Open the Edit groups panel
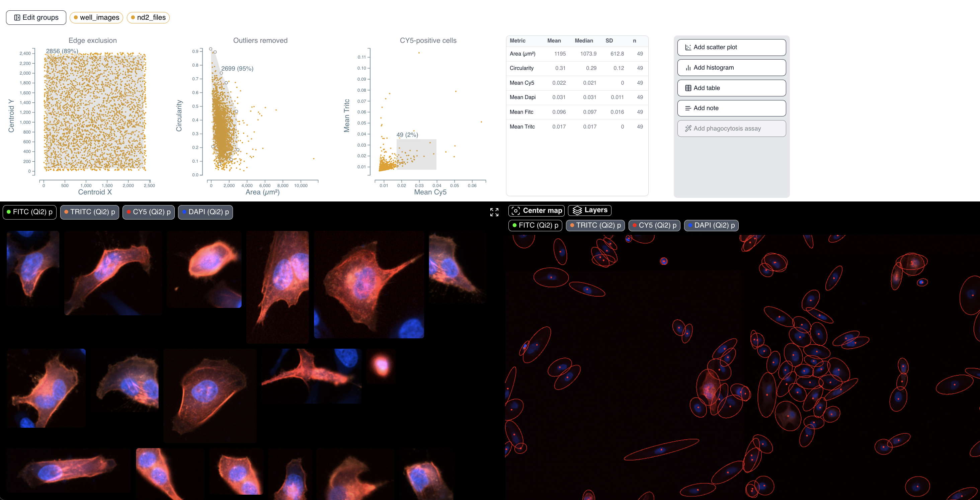Viewport: 980px width, 500px height. click(x=36, y=17)
